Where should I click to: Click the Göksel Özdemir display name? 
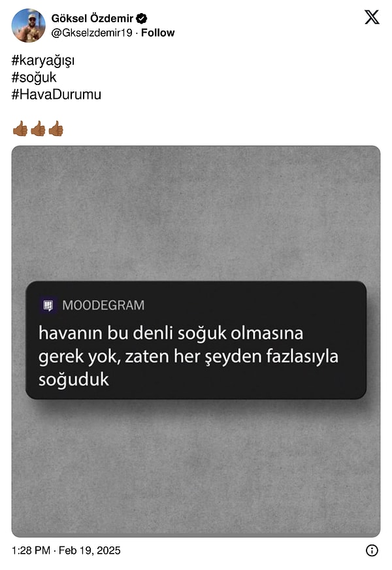click(92, 18)
